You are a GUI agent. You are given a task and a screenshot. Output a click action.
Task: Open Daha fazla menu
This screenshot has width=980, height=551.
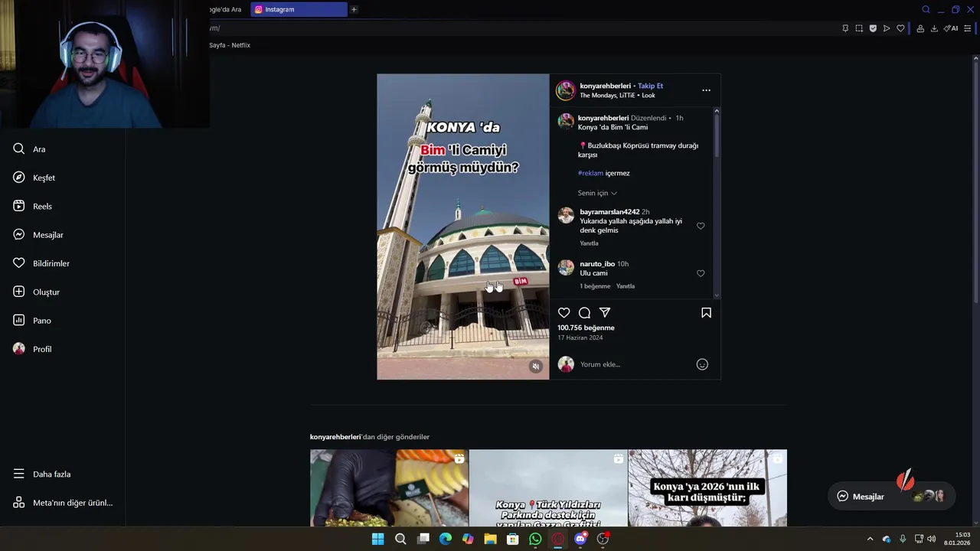click(x=42, y=474)
